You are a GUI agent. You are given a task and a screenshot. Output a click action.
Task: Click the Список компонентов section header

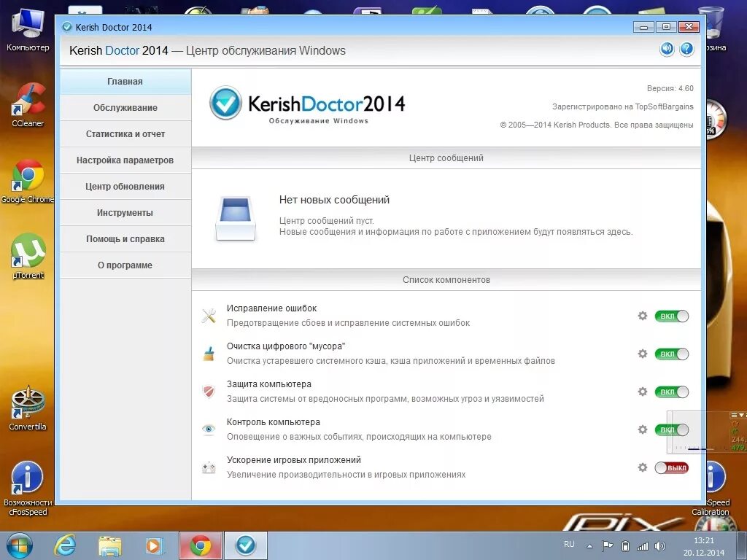(x=446, y=279)
